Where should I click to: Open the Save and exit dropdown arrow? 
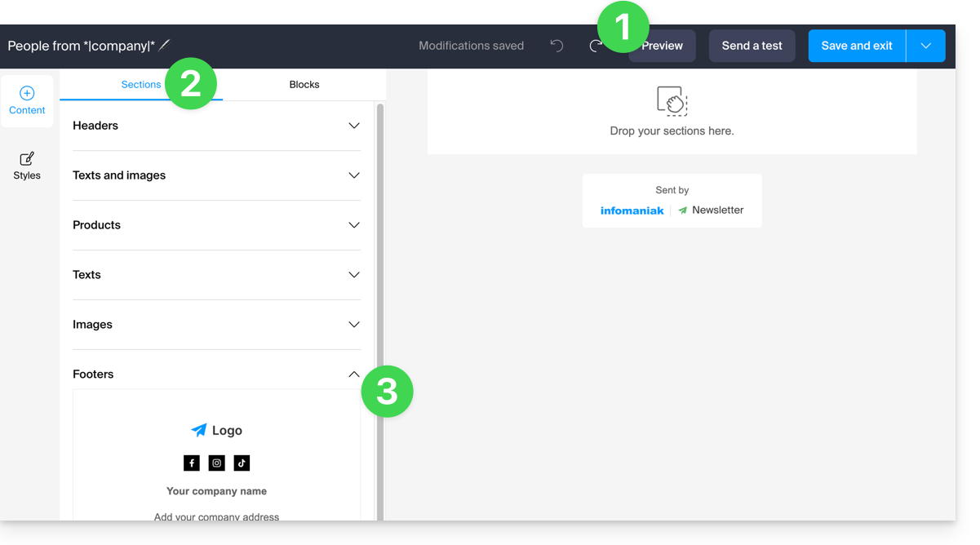click(x=925, y=46)
